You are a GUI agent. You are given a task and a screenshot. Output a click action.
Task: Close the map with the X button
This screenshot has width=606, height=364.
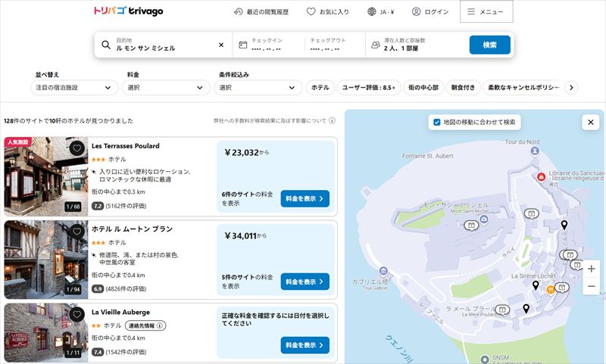(591, 123)
